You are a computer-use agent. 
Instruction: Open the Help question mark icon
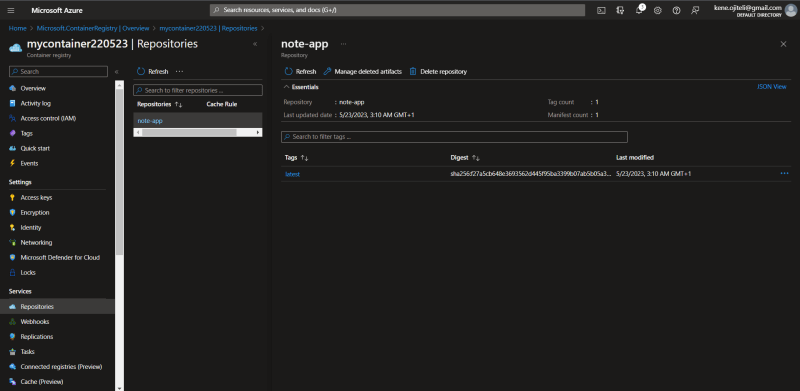[677, 10]
